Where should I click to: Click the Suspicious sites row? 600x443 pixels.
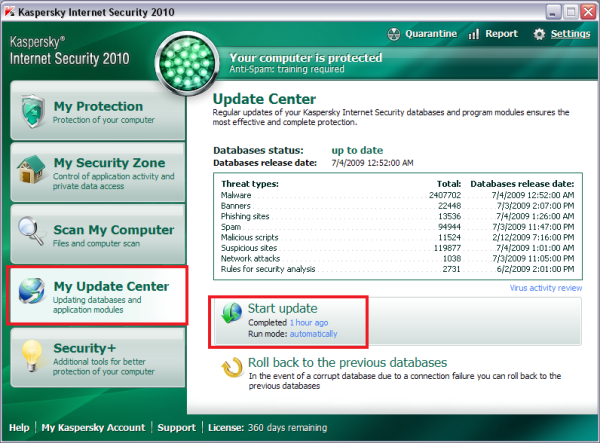[397, 248]
